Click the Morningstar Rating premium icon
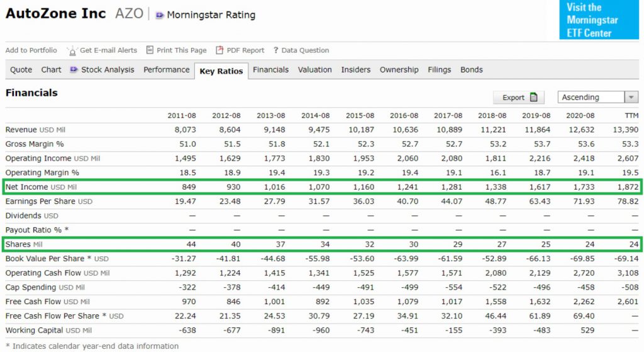644x352 pixels. coord(159,15)
